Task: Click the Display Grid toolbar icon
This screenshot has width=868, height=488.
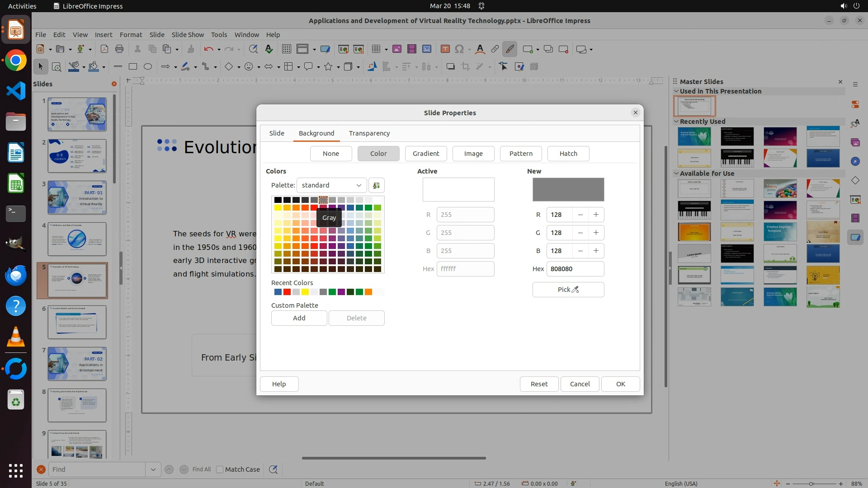Action: 286,49
